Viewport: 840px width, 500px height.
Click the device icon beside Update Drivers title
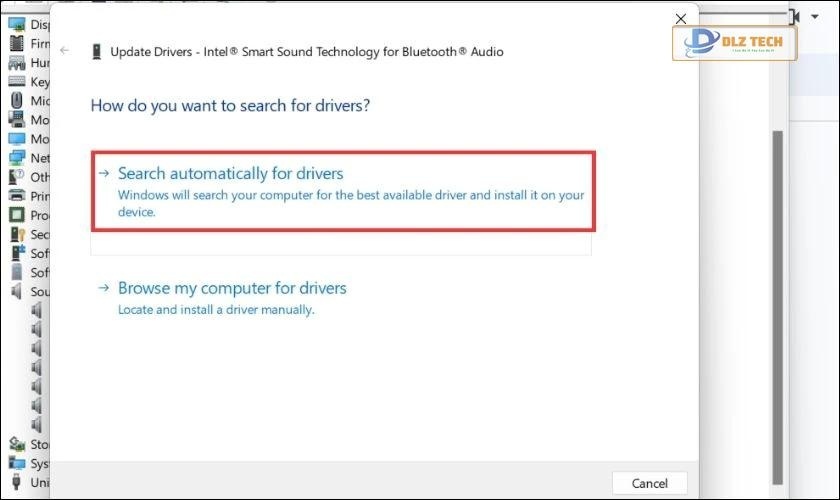tap(96, 51)
